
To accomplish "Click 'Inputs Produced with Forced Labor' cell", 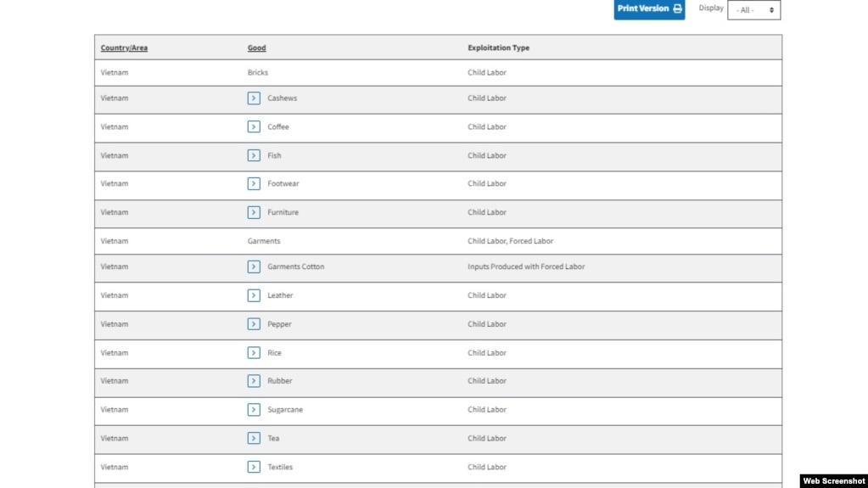I will (526, 266).
